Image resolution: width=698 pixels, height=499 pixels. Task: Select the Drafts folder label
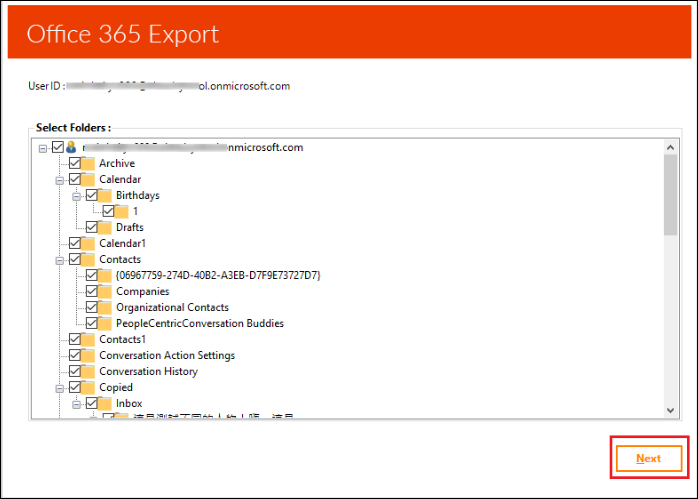pyautogui.click(x=130, y=227)
